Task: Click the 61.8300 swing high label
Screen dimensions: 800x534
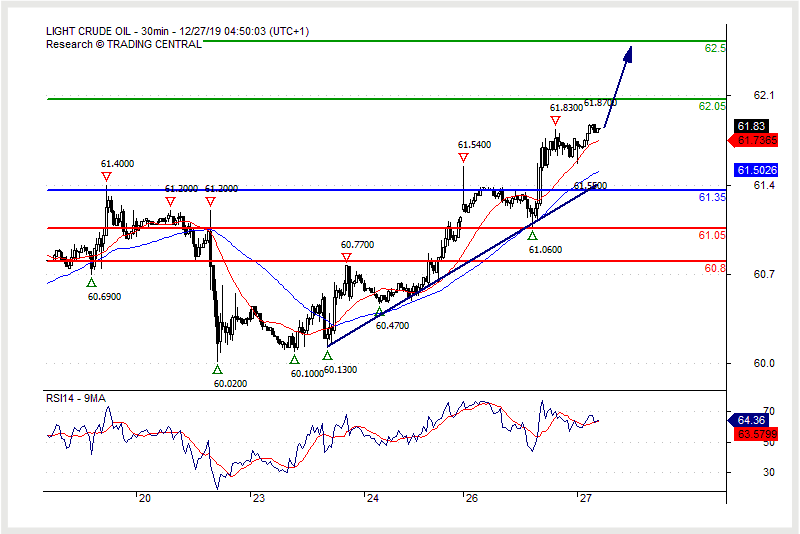Action: click(x=566, y=108)
